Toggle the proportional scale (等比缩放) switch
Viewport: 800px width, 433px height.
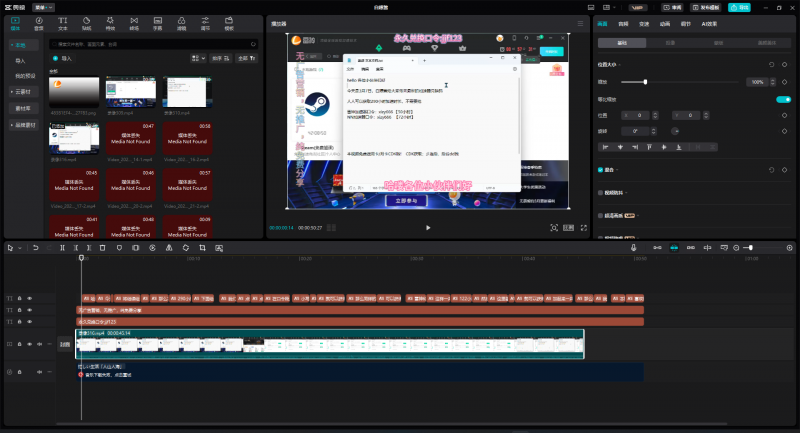tap(783, 99)
